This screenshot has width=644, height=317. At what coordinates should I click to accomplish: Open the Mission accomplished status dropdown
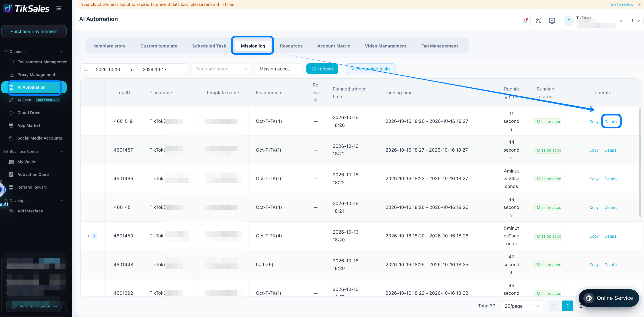point(279,69)
